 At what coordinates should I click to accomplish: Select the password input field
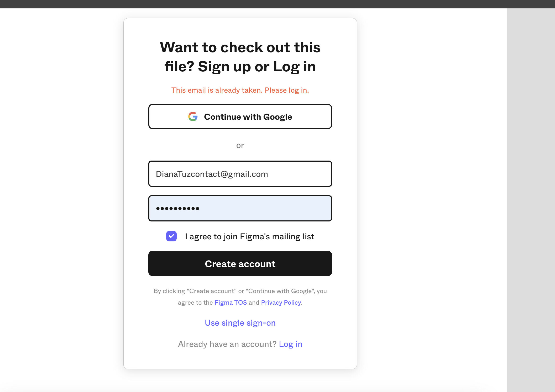pyautogui.click(x=240, y=208)
